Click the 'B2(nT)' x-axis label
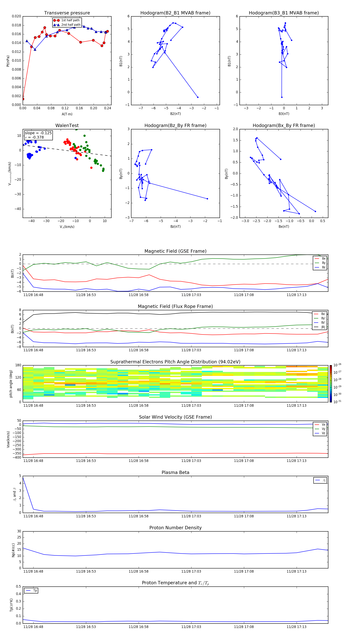351x644 pixels. pos(175,114)
